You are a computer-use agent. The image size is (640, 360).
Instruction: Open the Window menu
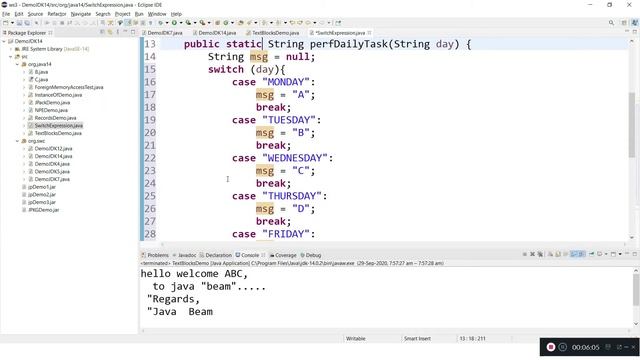[157, 14]
